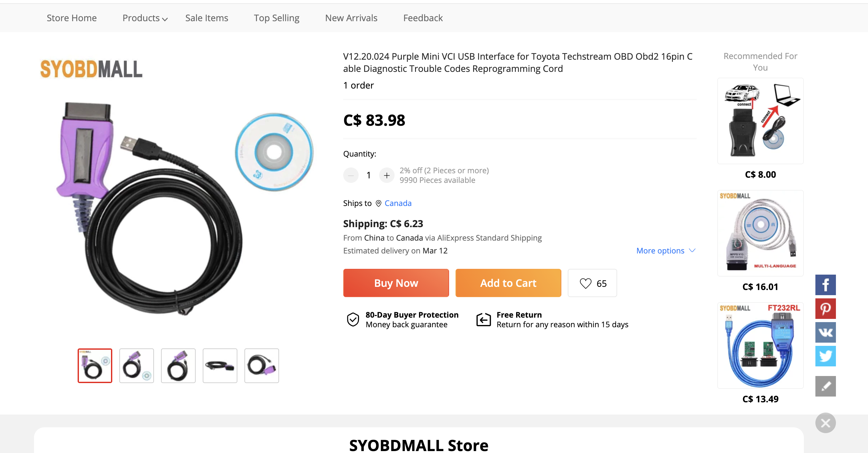Expand the Products dropdown menu
Screen dimensions: 868x453
145,18
